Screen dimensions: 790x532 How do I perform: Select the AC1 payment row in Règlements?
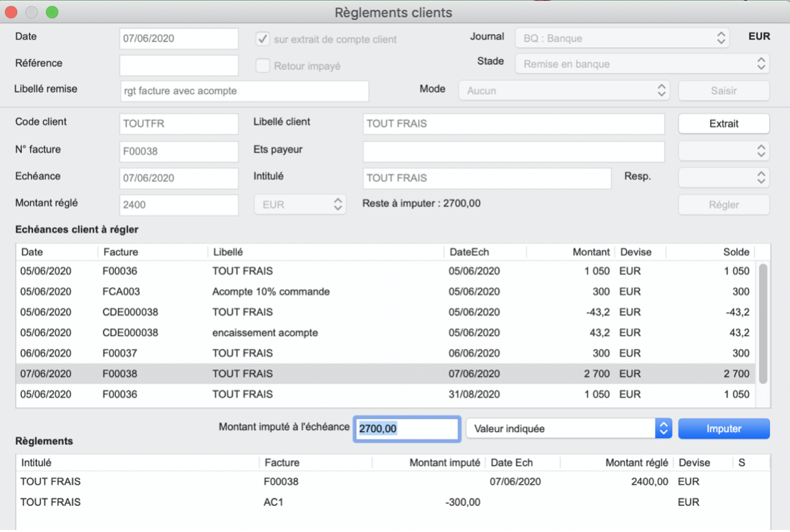pos(393,503)
